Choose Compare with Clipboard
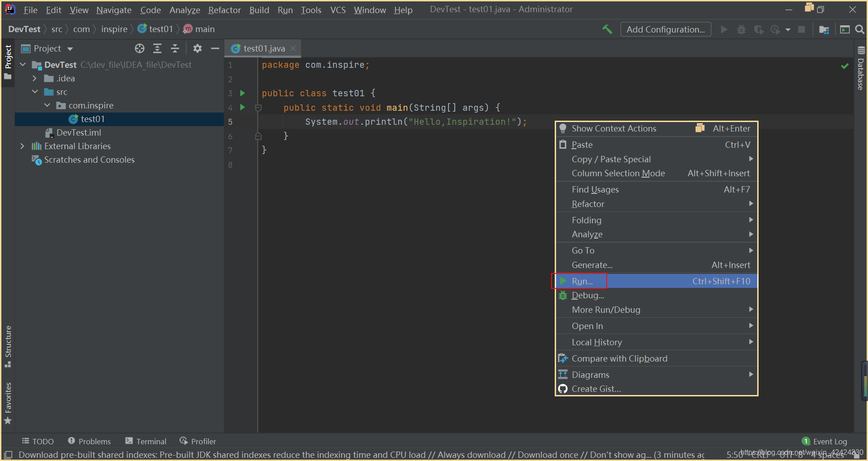 point(656,358)
